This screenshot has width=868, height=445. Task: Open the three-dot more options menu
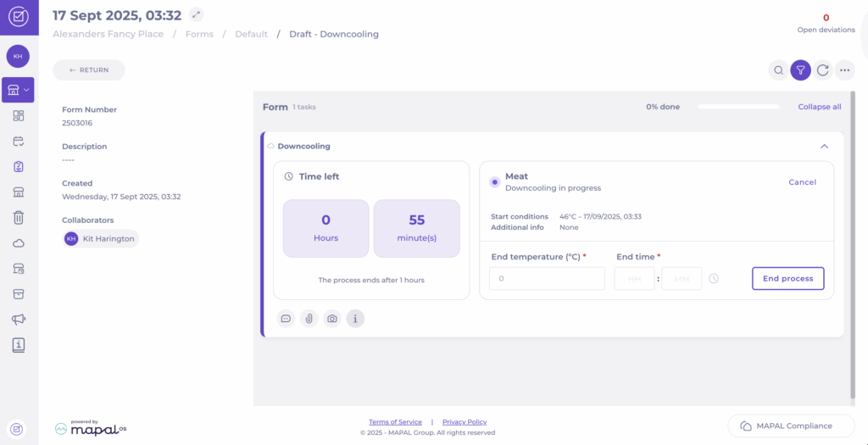click(844, 70)
